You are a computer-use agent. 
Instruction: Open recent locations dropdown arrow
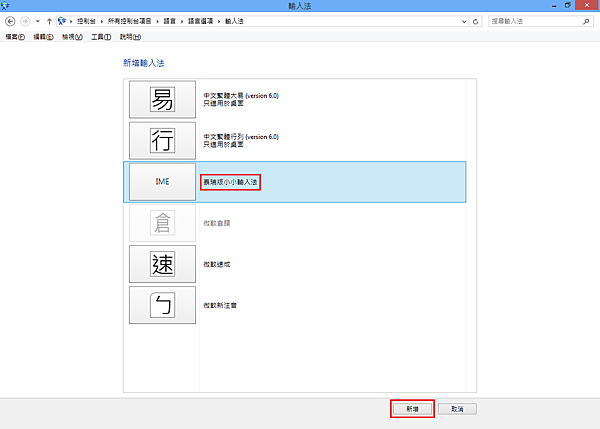[x=38, y=21]
